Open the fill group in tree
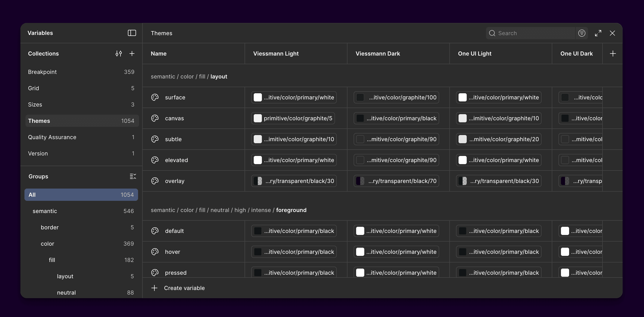 (x=52, y=260)
